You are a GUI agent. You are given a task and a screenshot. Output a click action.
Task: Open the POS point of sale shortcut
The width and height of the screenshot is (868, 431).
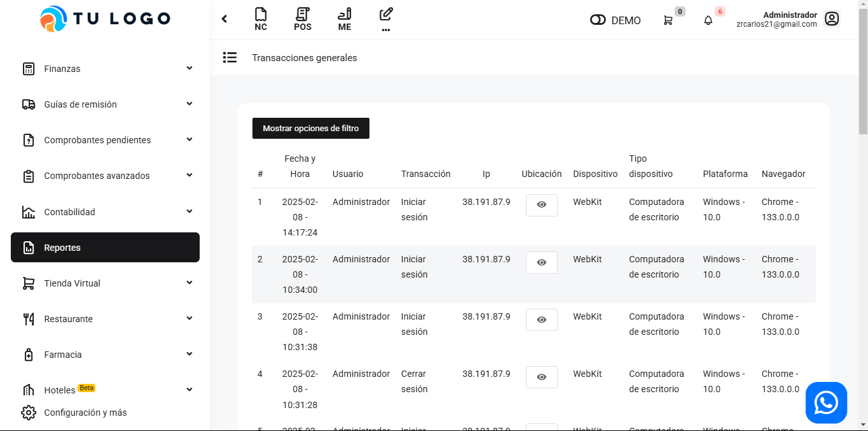point(303,19)
